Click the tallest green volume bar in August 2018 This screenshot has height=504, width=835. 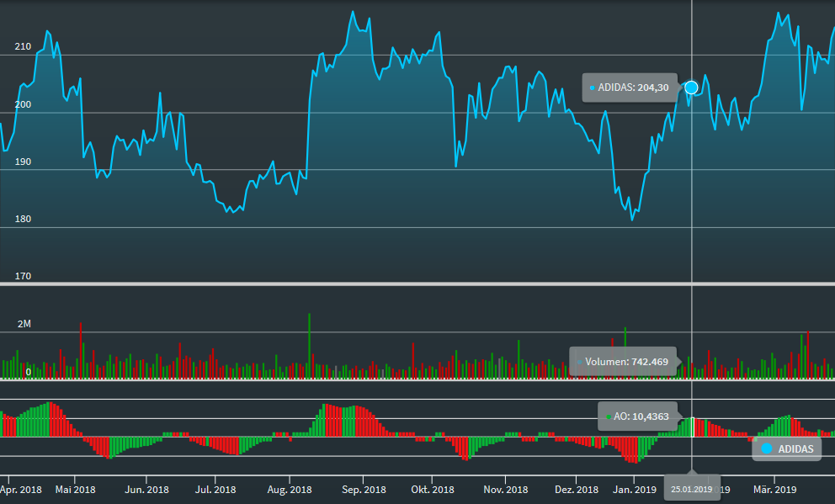[x=309, y=345]
